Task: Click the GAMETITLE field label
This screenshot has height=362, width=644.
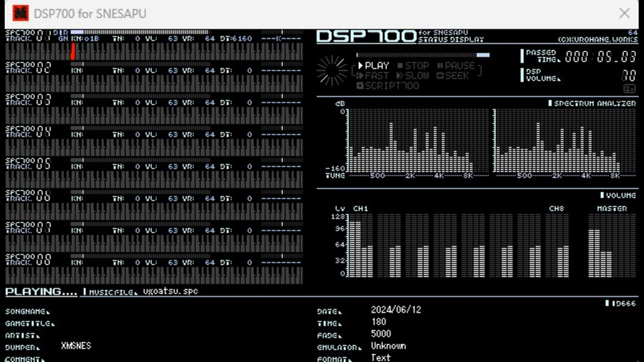Action: pos(30,323)
